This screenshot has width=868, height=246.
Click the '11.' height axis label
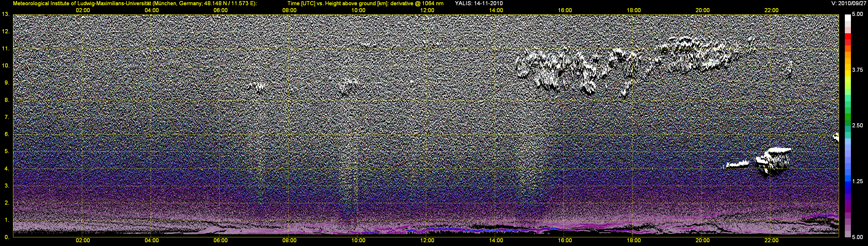click(x=5, y=49)
